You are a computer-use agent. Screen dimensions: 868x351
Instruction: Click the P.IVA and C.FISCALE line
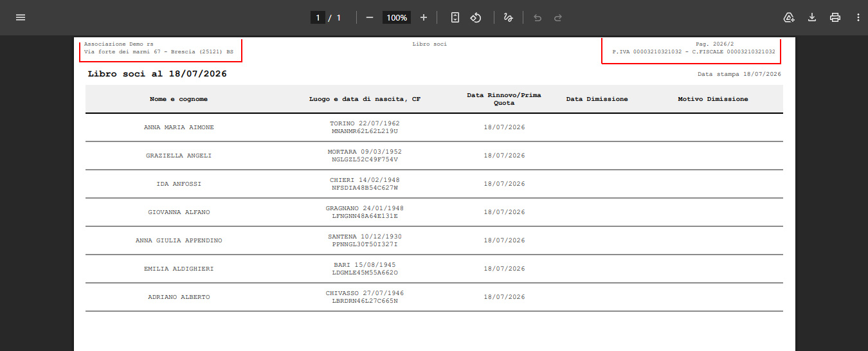(694, 51)
